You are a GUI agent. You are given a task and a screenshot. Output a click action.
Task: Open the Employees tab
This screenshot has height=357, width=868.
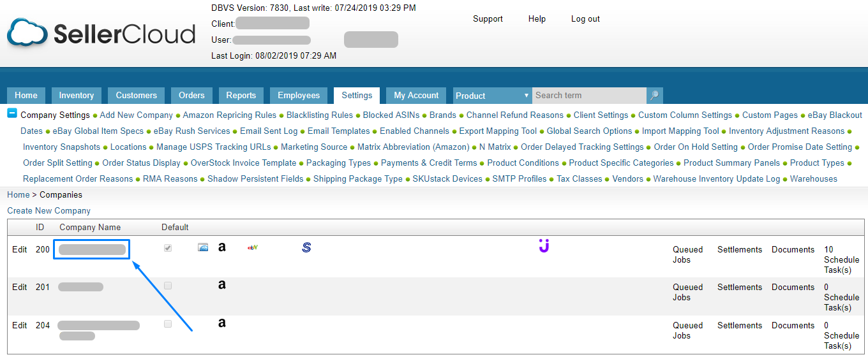coord(299,96)
